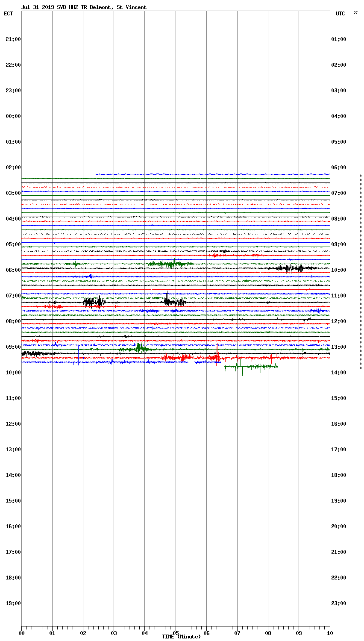Select minute tick label 01 on bottom axis
Screen dimensions: 364x641
pyautogui.click(x=52, y=633)
